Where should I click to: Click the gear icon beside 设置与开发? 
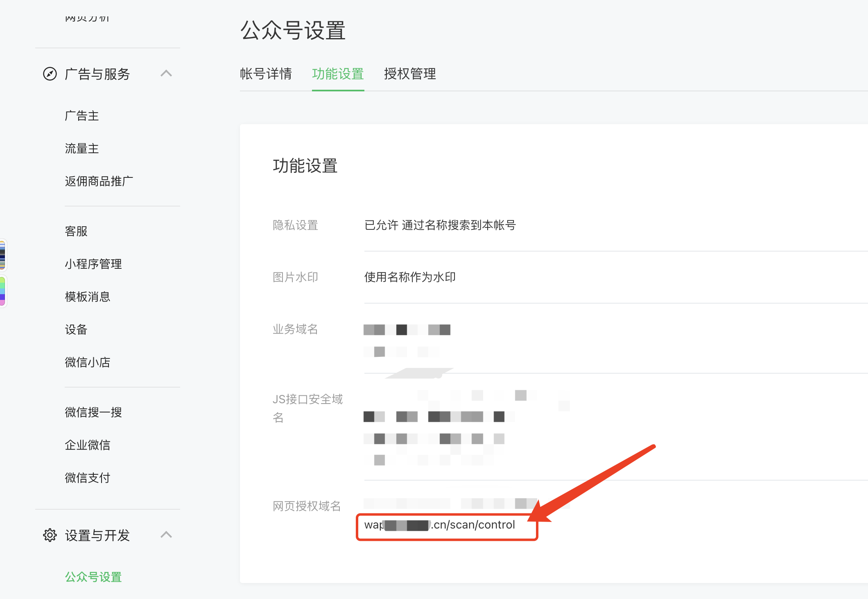click(x=50, y=535)
